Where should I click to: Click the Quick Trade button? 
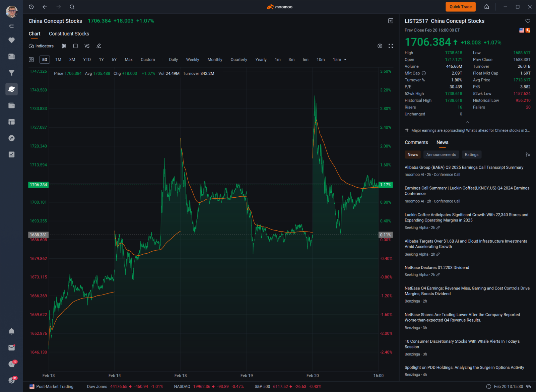tap(460, 7)
